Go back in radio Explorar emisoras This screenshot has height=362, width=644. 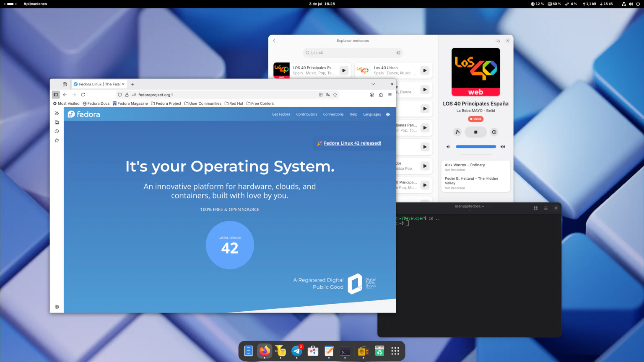click(274, 41)
